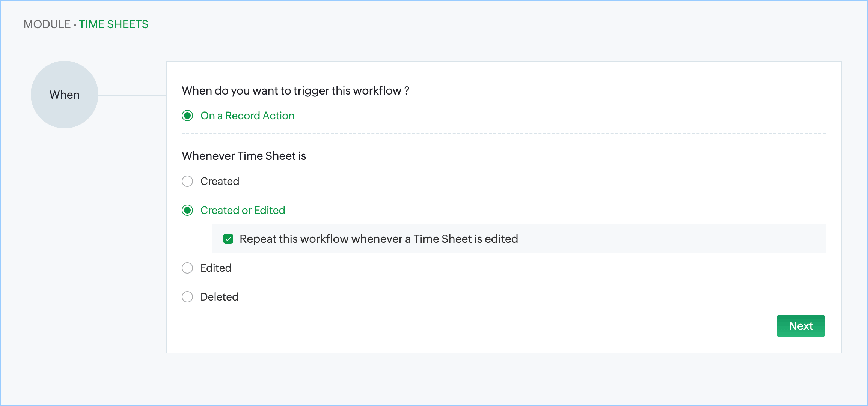
Task: Uncheck the repeat workflow checkbox
Action: [x=228, y=239]
